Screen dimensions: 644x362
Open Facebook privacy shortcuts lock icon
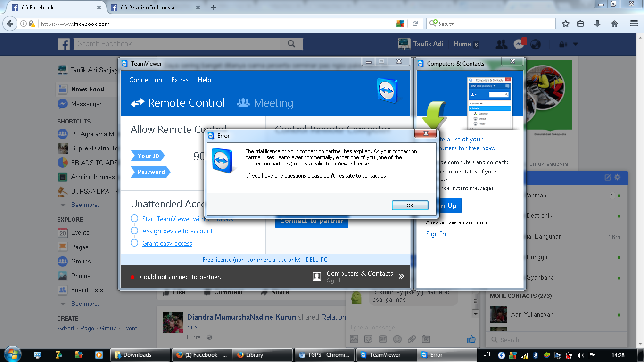tap(562, 45)
